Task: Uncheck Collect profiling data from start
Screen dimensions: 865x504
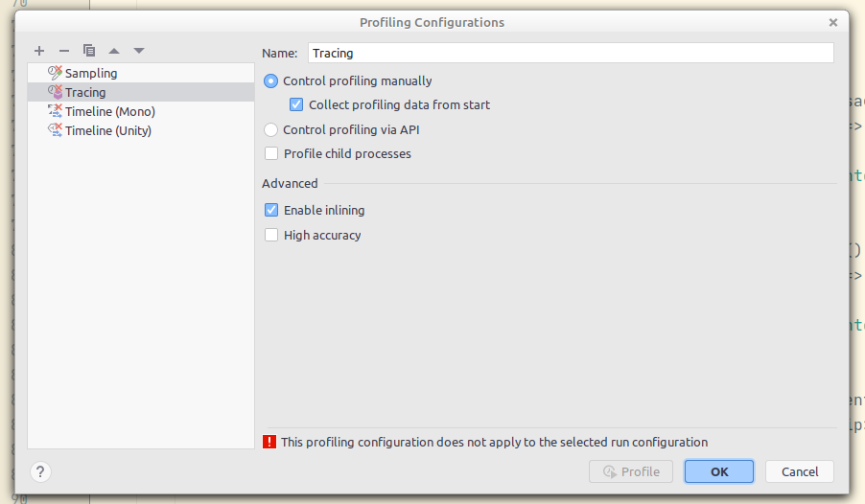Action: coord(296,105)
